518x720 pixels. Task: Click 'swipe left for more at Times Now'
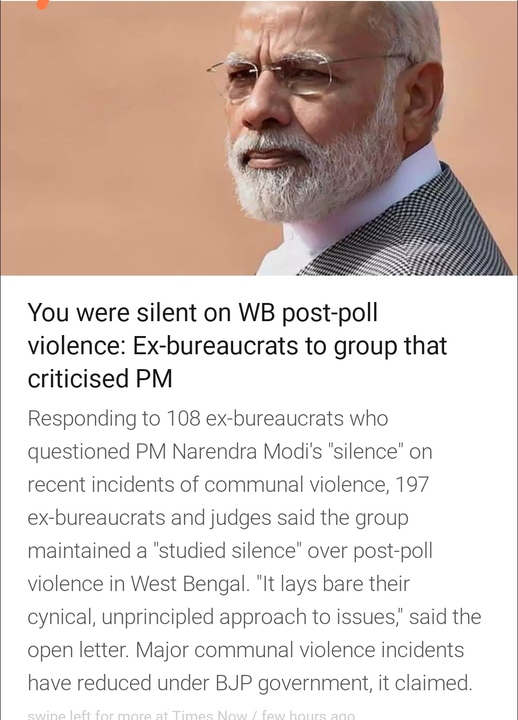point(138,715)
